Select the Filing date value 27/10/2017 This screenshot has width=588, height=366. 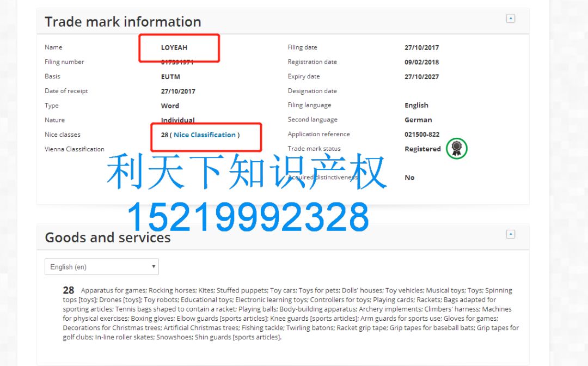click(421, 47)
